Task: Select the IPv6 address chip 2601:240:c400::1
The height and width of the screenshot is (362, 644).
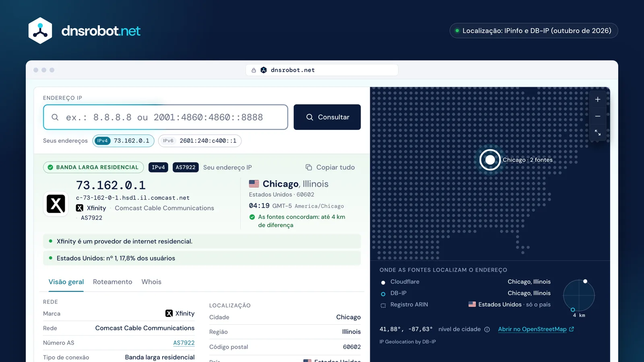Action: coord(200,141)
